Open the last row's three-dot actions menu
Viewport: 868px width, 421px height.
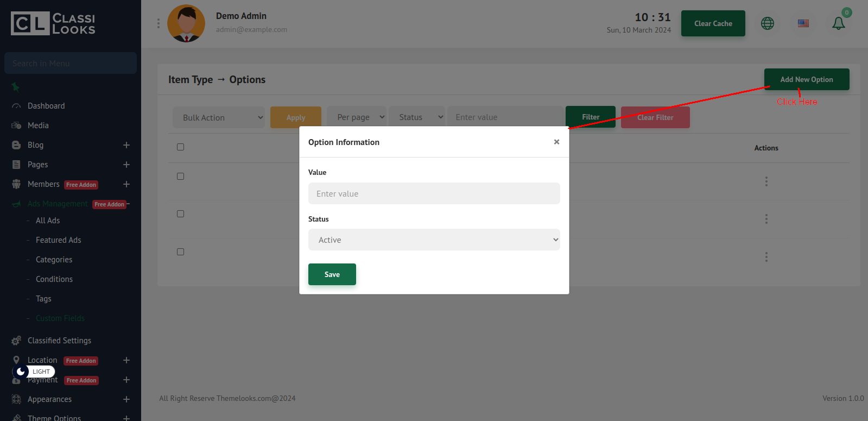pyautogui.click(x=766, y=257)
